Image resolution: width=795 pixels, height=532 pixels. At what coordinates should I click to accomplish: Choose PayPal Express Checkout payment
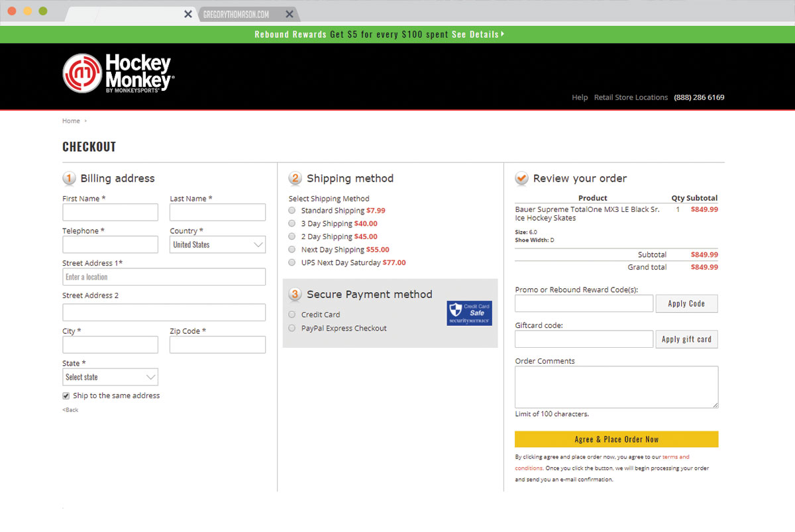pos(292,328)
